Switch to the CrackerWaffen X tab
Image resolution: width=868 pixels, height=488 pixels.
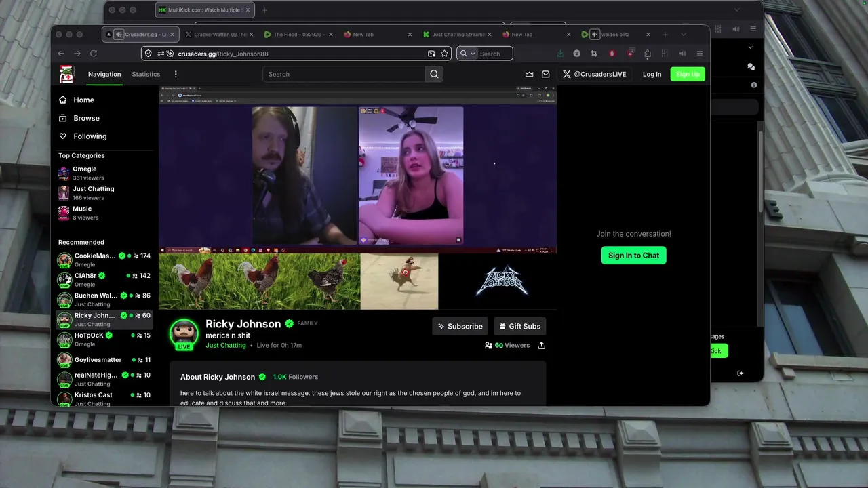click(218, 35)
